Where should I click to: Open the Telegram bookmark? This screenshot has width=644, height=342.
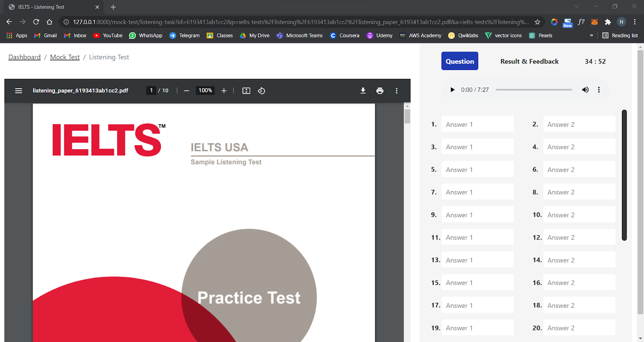point(185,35)
